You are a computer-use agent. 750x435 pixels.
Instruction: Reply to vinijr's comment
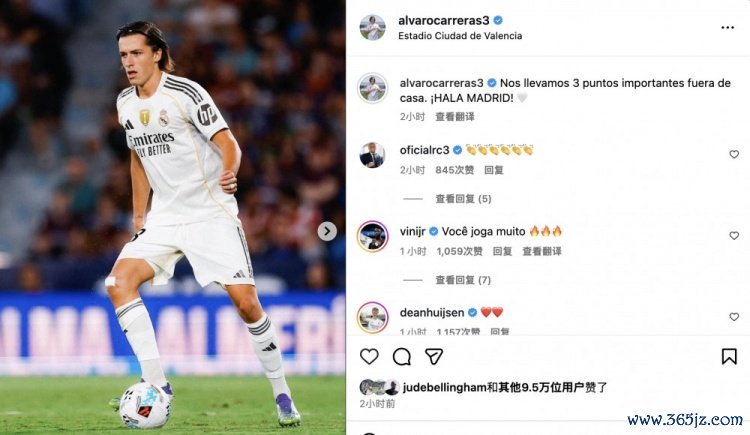[502, 251]
